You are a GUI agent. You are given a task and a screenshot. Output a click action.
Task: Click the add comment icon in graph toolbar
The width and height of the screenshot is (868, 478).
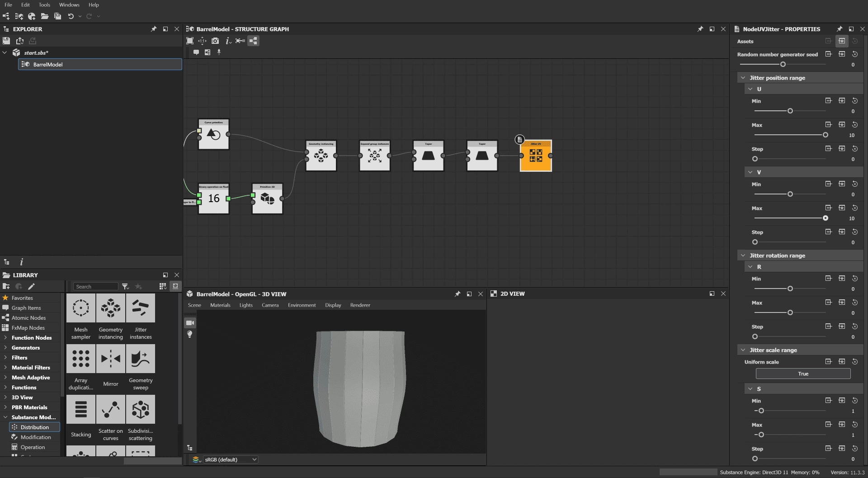tap(196, 52)
